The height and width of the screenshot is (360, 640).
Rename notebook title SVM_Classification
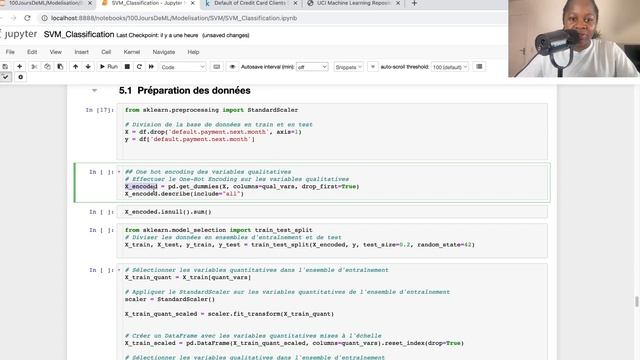click(79, 35)
